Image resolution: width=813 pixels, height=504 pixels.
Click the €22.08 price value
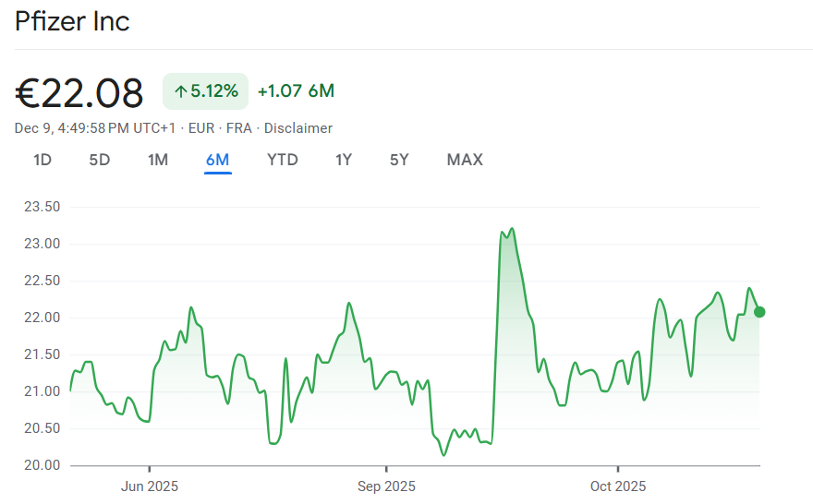point(79,93)
